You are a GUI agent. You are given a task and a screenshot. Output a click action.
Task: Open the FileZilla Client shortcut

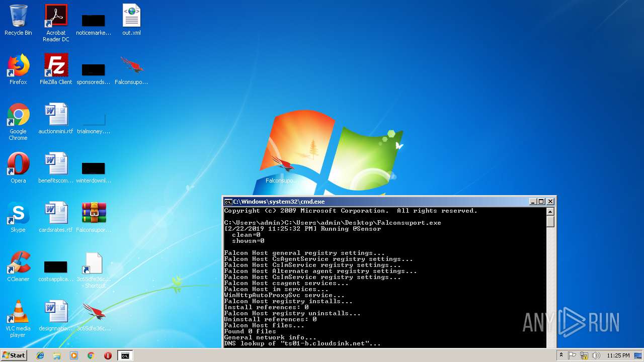56,69
